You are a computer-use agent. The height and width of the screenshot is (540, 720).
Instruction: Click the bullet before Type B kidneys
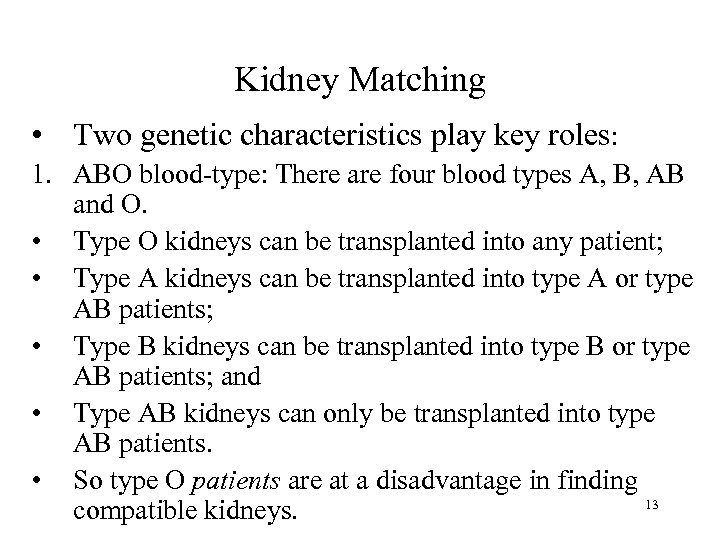35,349
